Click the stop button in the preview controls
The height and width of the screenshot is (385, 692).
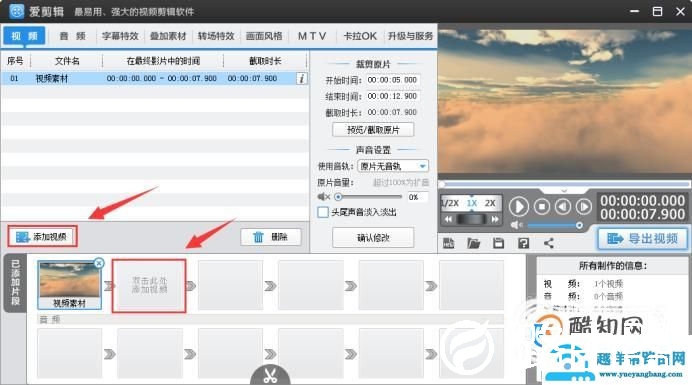[542, 207]
